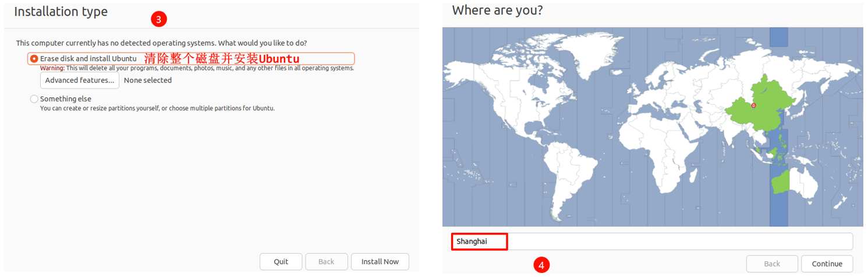The image size is (868, 277).
Task: Click the Back button beside Continue
Action: pos(772,264)
